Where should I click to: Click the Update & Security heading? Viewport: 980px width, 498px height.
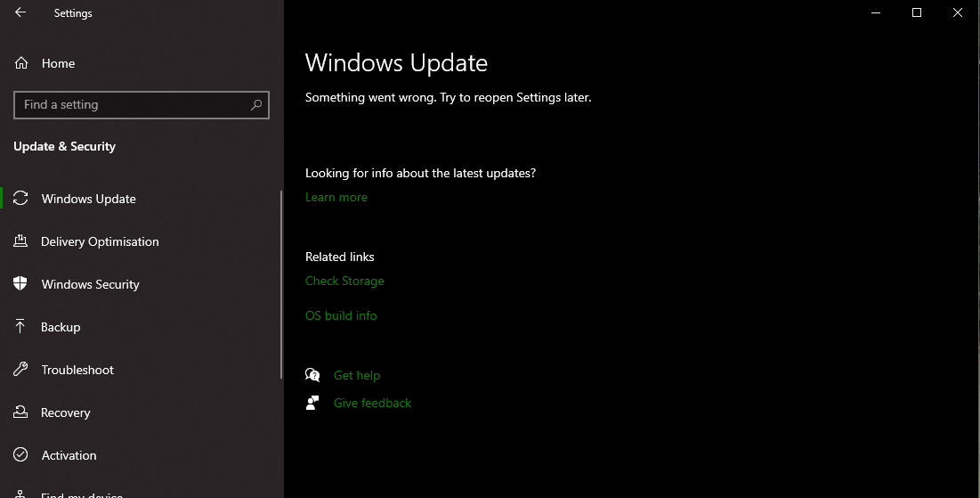pyautogui.click(x=64, y=146)
